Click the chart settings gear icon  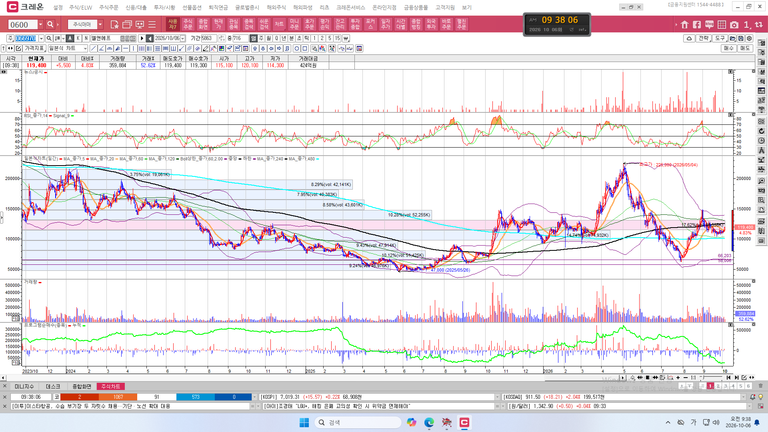(x=749, y=38)
